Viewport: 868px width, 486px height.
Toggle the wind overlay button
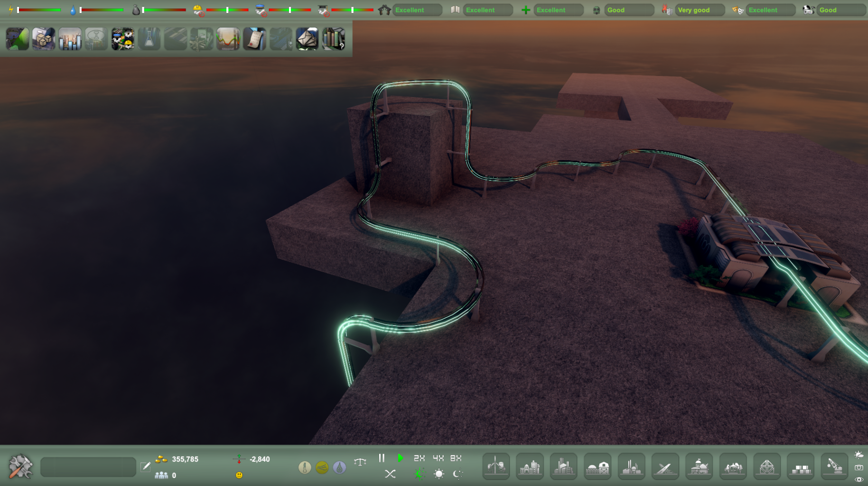[322, 468]
